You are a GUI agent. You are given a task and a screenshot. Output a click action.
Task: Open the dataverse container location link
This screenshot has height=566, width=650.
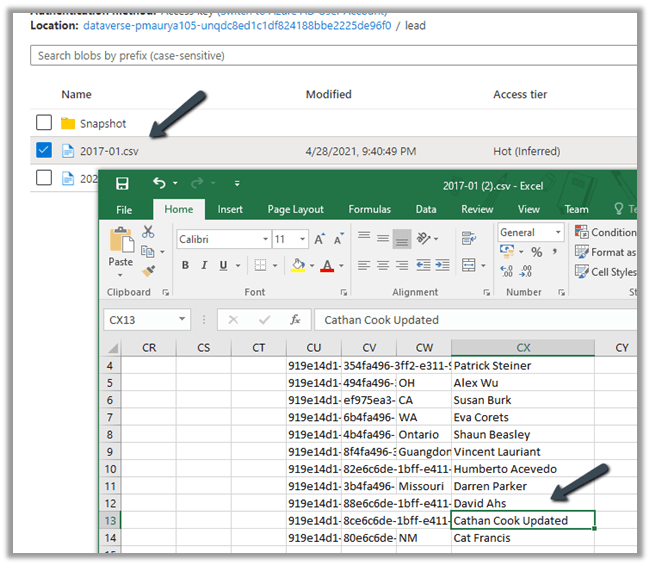237,25
